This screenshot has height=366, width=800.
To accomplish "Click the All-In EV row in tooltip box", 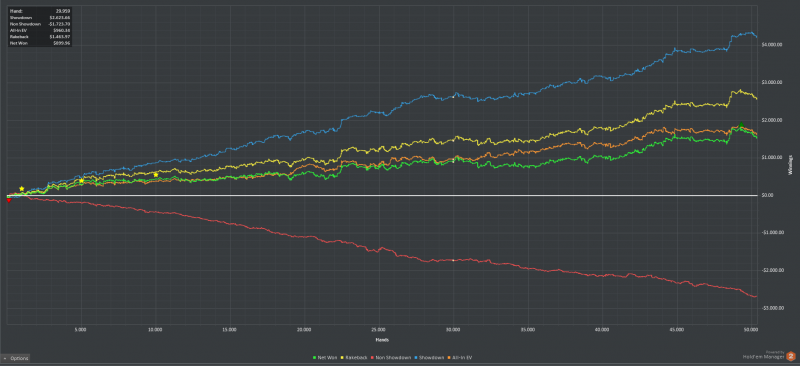I will pyautogui.click(x=40, y=31).
